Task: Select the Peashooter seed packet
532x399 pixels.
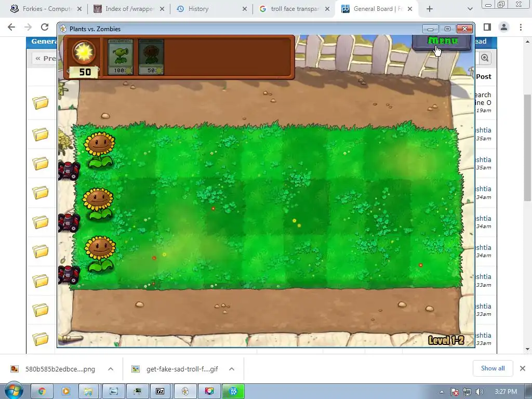Action: click(121, 57)
